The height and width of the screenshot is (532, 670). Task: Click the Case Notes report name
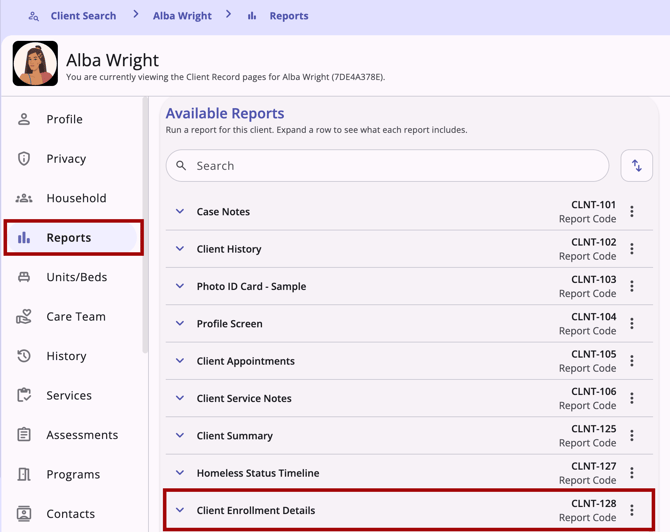[223, 212]
